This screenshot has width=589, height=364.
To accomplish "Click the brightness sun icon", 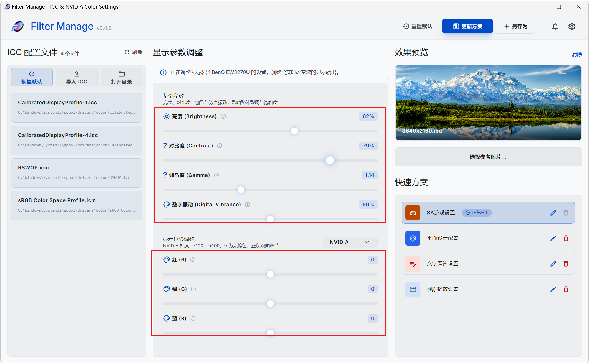I will [x=166, y=116].
